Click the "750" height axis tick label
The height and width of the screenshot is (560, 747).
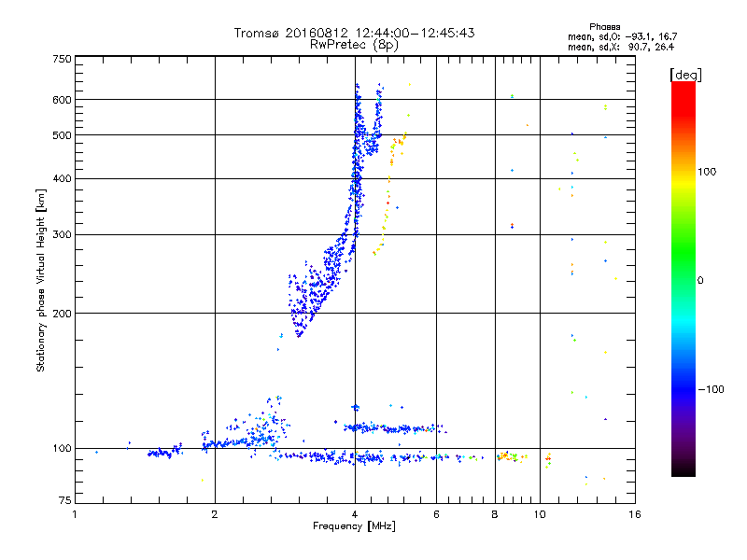click(x=62, y=59)
